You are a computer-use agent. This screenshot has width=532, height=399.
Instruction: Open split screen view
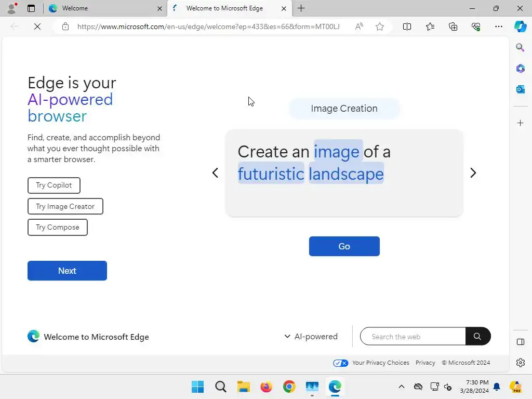coord(407,26)
